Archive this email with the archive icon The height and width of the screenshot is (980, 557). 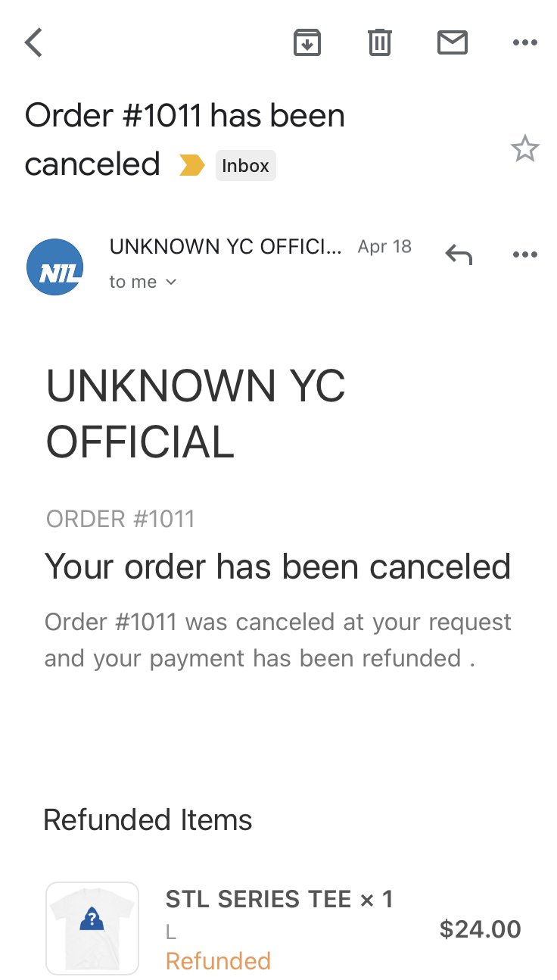click(307, 42)
